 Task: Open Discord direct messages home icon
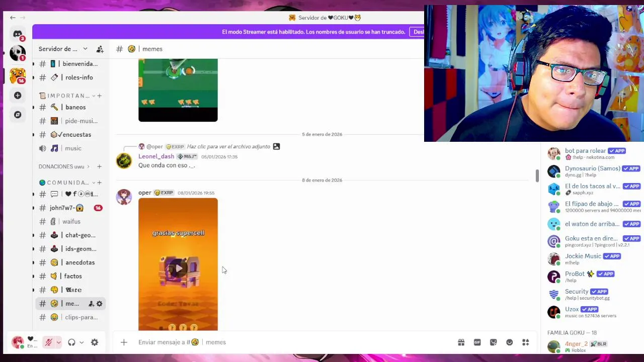pos(18,34)
